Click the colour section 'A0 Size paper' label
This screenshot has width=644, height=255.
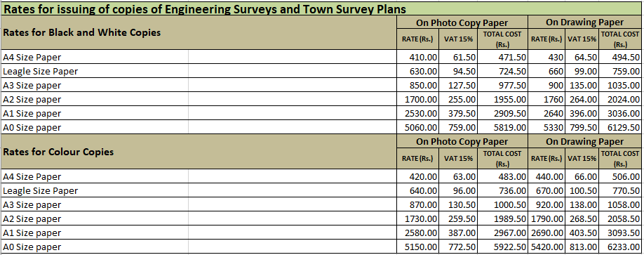click(32, 247)
